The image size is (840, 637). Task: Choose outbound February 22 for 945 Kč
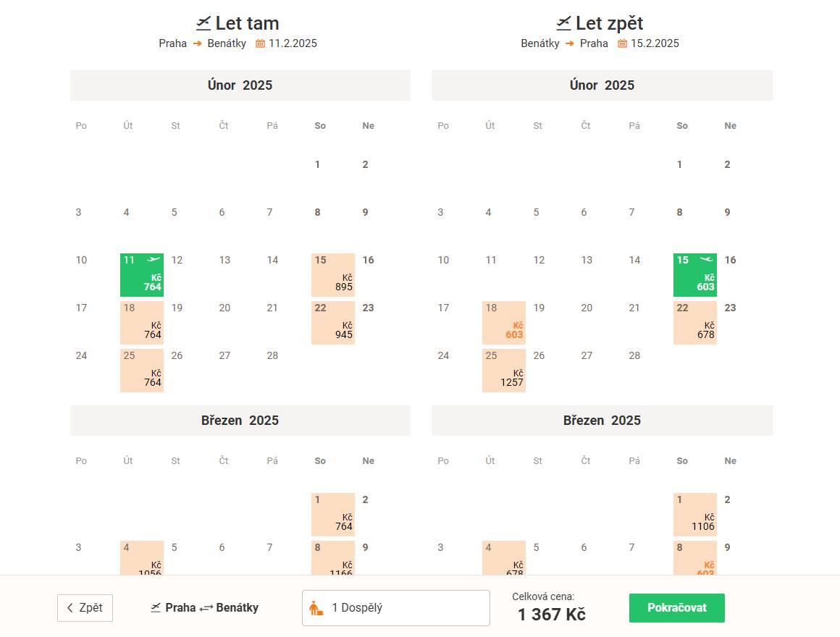(333, 323)
